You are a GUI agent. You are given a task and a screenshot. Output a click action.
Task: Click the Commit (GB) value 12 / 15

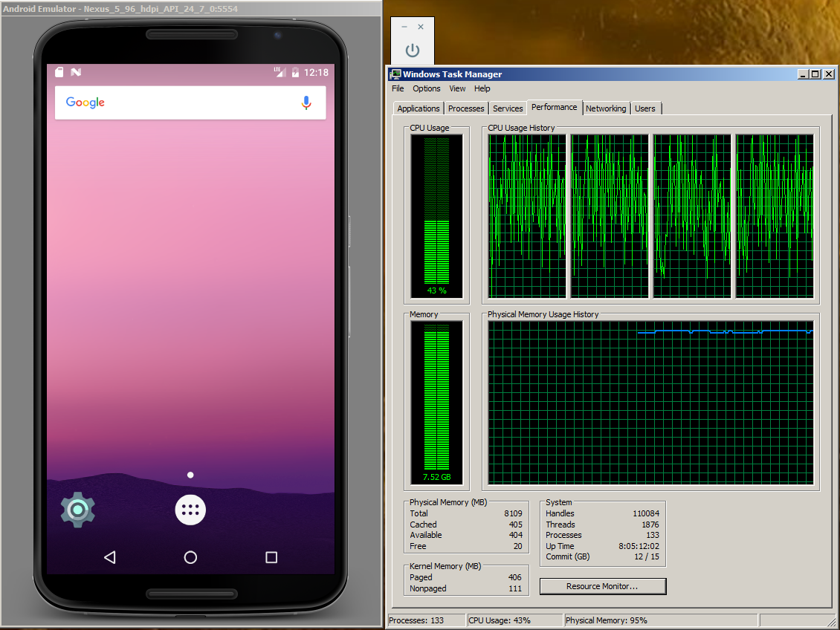point(647,556)
